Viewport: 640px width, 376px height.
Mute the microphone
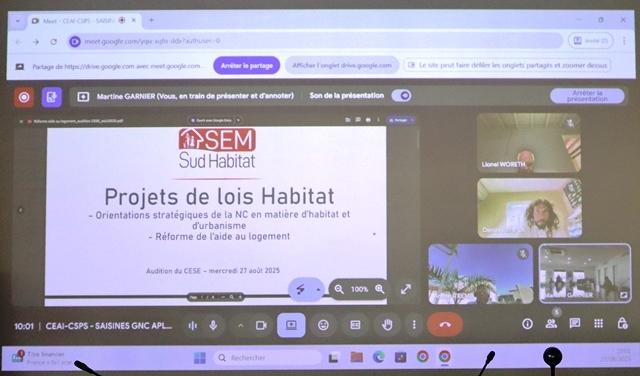click(x=213, y=325)
